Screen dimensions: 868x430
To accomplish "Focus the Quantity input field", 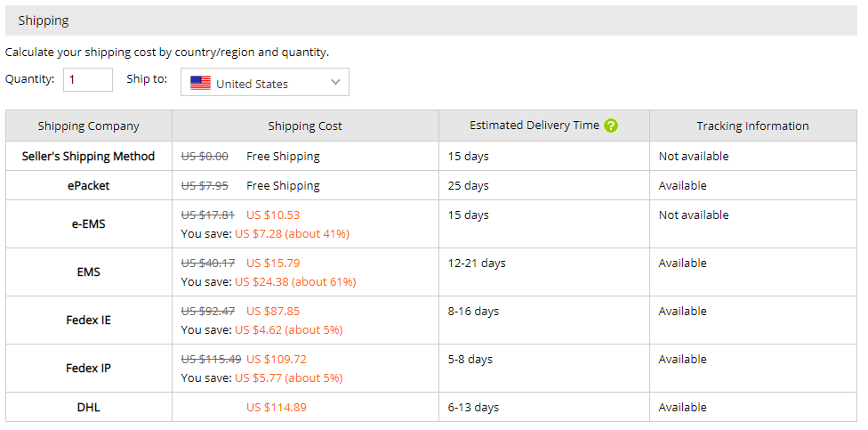I will (x=88, y=80).
